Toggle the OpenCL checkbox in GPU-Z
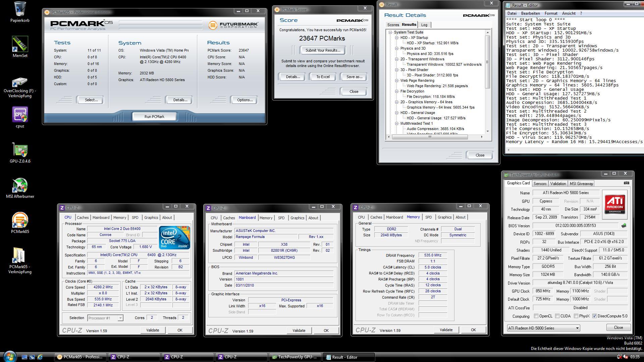 point(536,316)
